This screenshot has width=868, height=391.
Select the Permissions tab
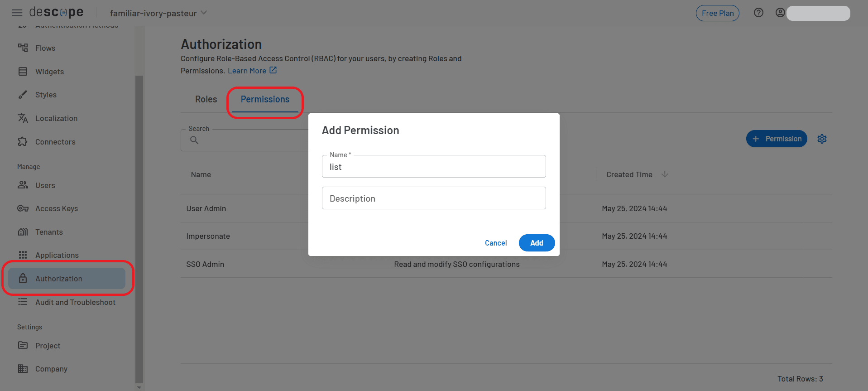[265, 99]
